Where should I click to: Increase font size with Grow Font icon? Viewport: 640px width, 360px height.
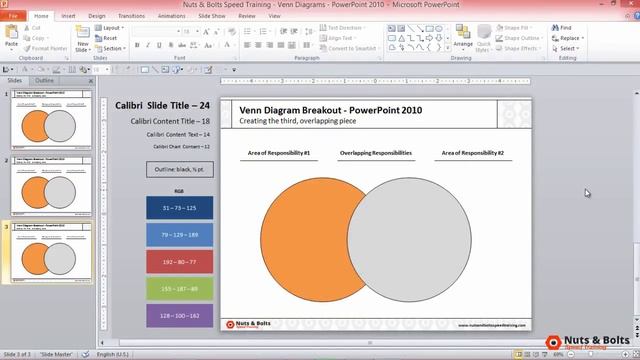(x=206, y=31)
